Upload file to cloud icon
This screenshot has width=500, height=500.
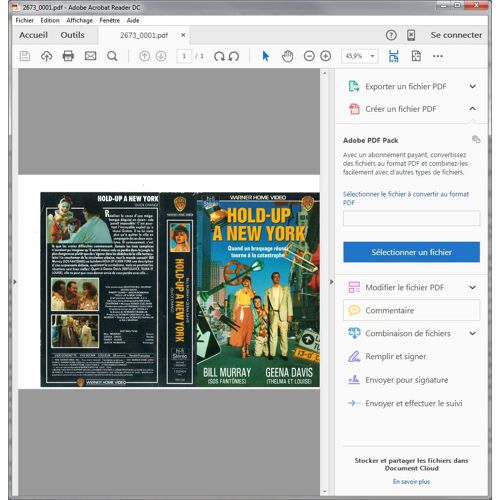46,56
